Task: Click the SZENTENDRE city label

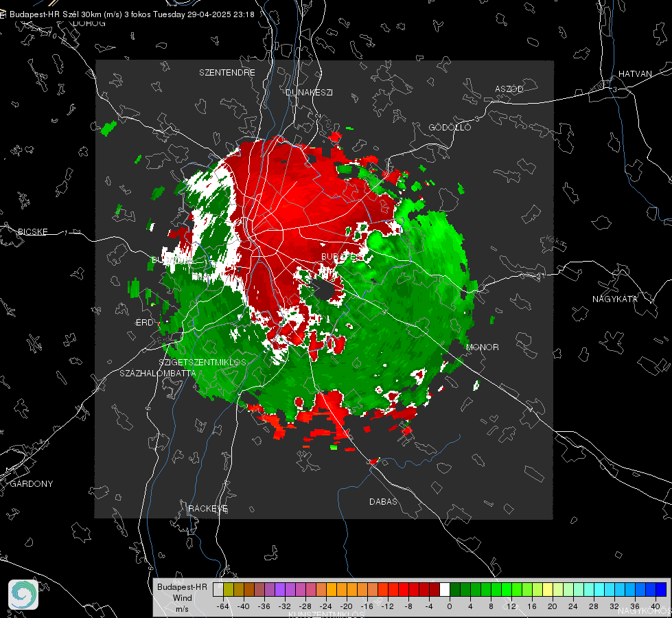Action: click(227, 73)
